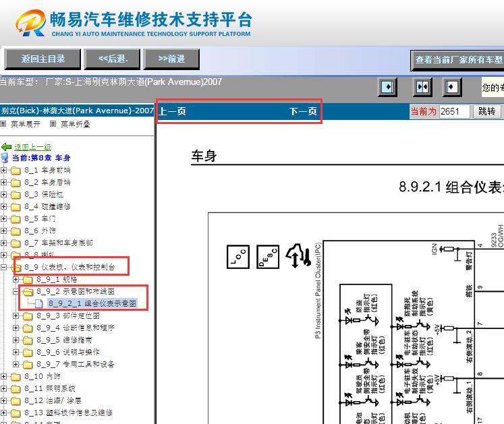Expand the 8_9_3 部件定位图 node
The width and height of the screenshot is (504, 424).
16,315
